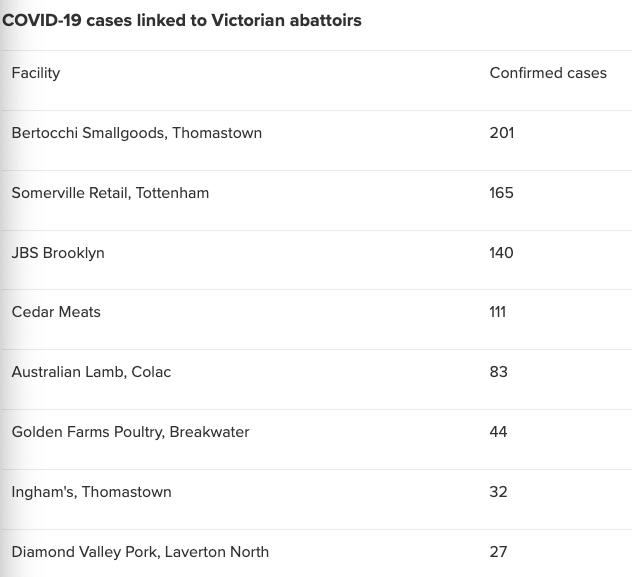The image size is (632, 577).
Task: Click the 27 confirmed cases cell
Action: point(499,552)
